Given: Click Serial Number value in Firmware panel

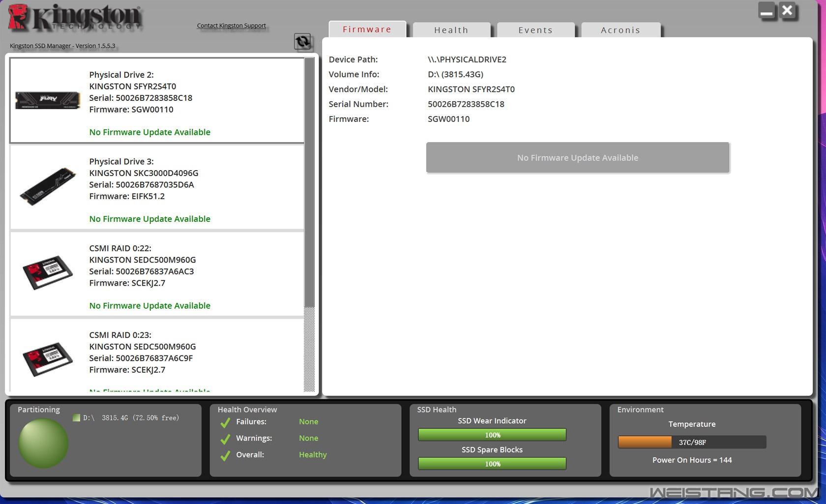Looking at the screenshot, I should coord(466,104).
